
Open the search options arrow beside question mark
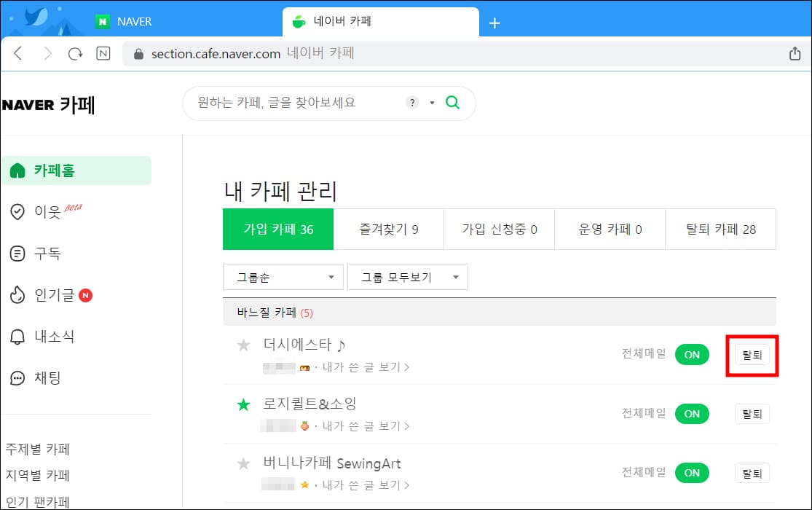(431, 103)
